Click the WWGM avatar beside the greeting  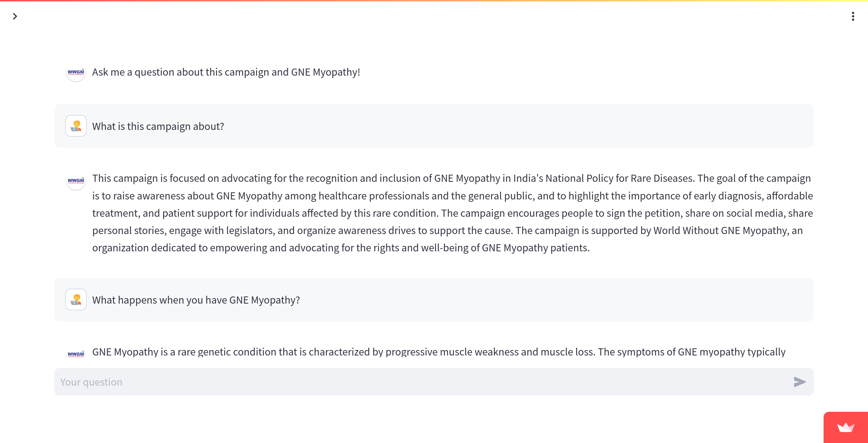(x=76, y=72)
